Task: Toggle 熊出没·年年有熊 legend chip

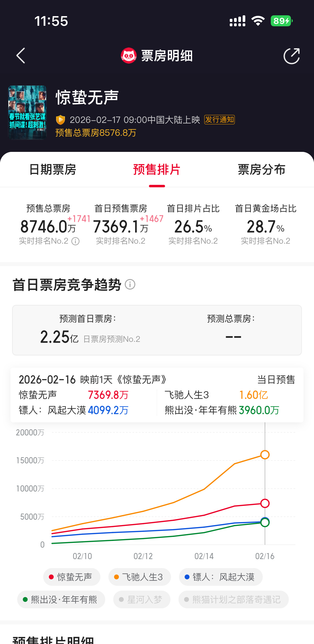Action: click(61, 599)
